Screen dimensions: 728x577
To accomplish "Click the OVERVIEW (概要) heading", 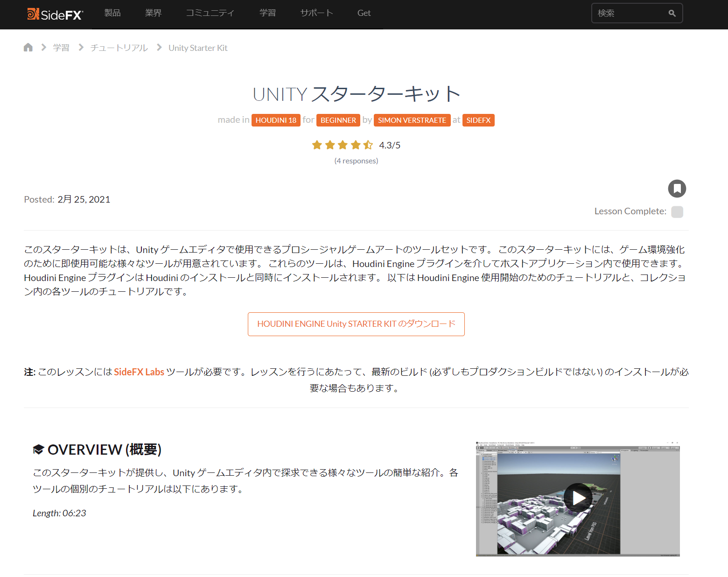I will coord(105,450).
